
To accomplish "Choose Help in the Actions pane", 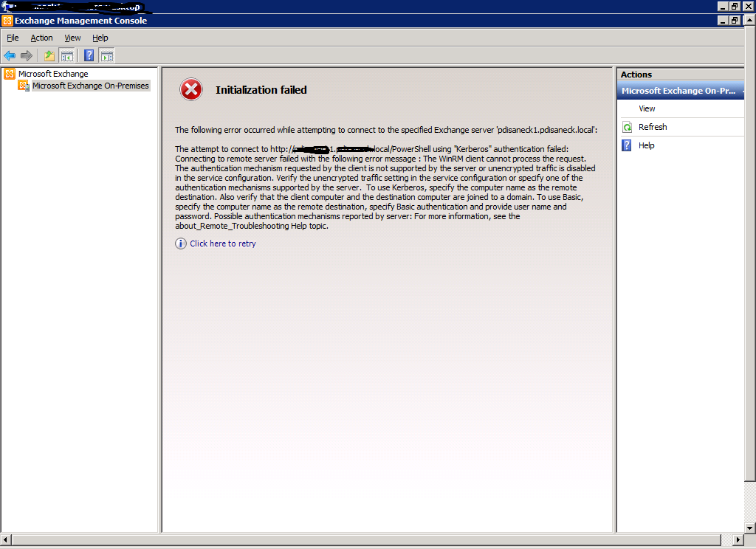I will [646, 145].
